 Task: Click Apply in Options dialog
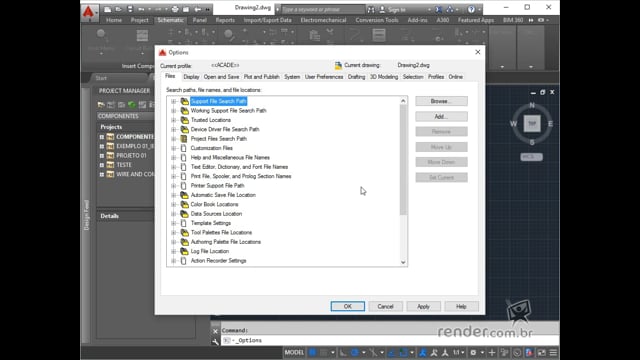tap(423, 307)
